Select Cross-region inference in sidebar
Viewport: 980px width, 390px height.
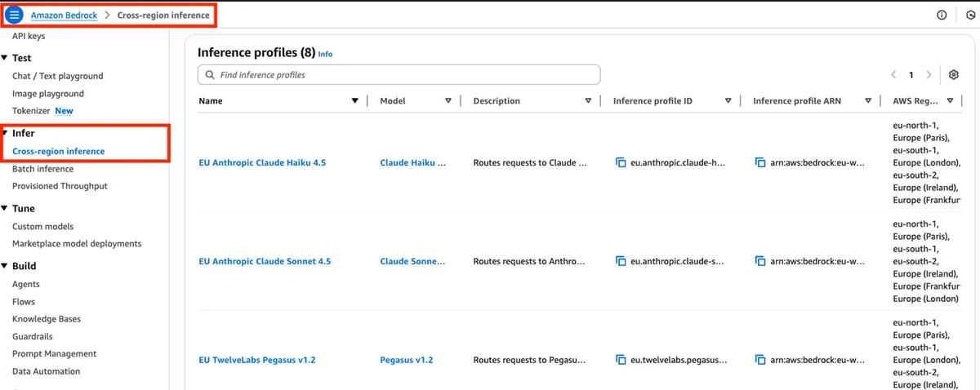pyautogui.click(x=59, y=152)
